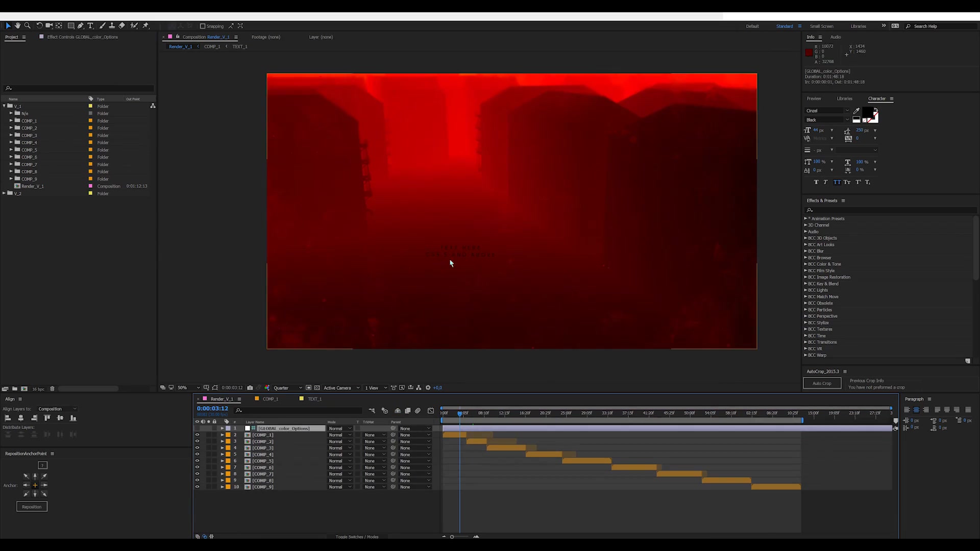The height and width of the screenshot is (551, 980).
Task: Click the Auto Crop button
Action: pos(822,383)
